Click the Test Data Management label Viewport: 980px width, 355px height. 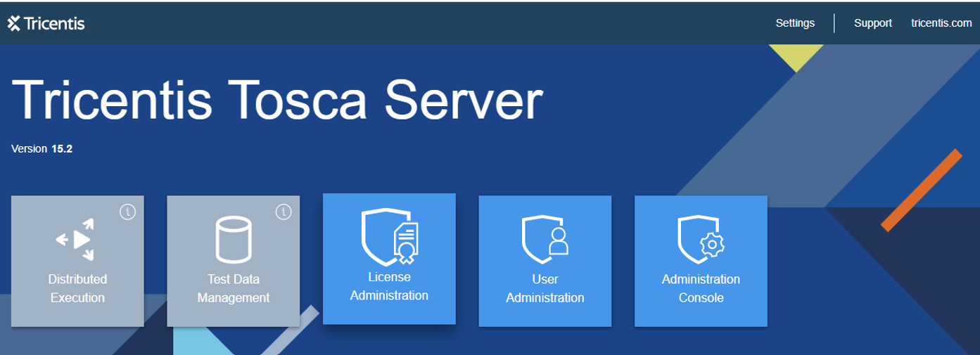coord(234,288)
